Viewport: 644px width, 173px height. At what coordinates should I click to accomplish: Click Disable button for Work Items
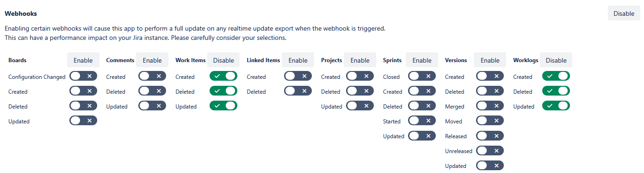[x=223, y=60]
